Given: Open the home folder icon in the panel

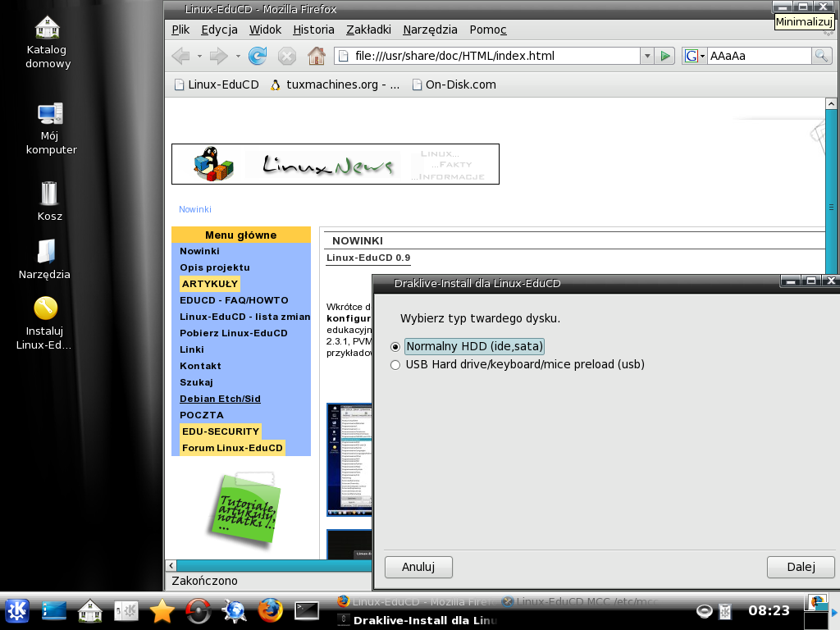Looking at the screenshot, I should (x=90, y=610).
